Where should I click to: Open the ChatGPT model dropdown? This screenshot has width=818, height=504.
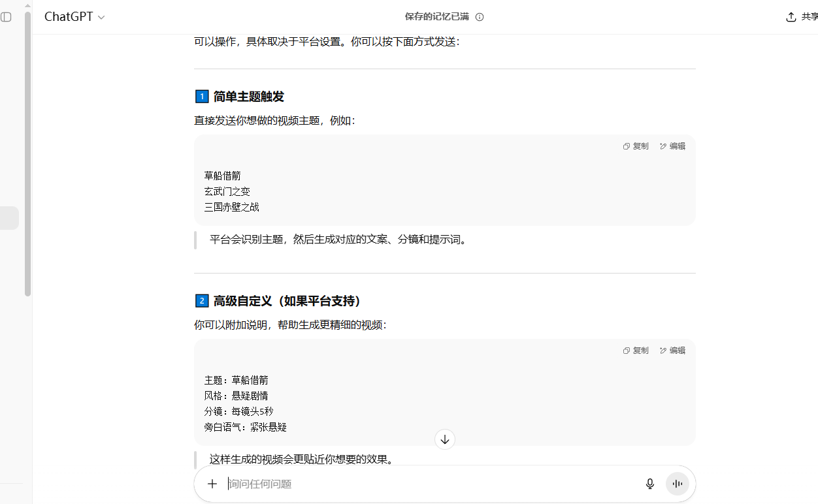click(74, 17)
